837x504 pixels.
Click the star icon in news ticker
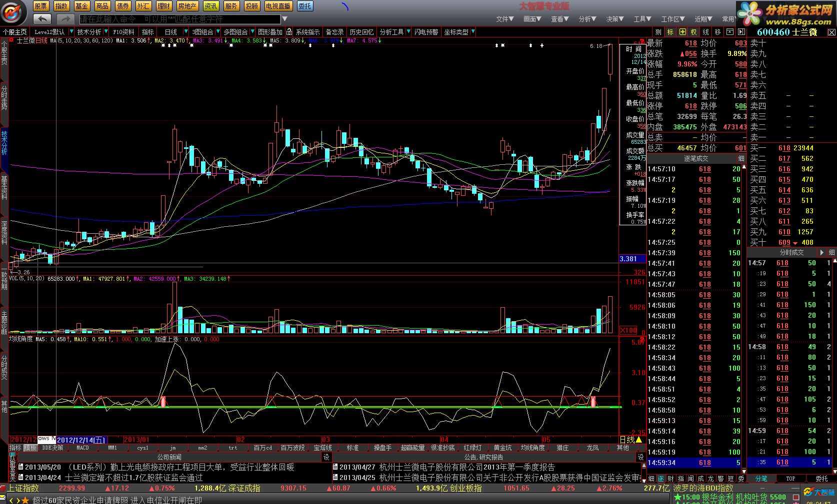[x=25, y=500]
